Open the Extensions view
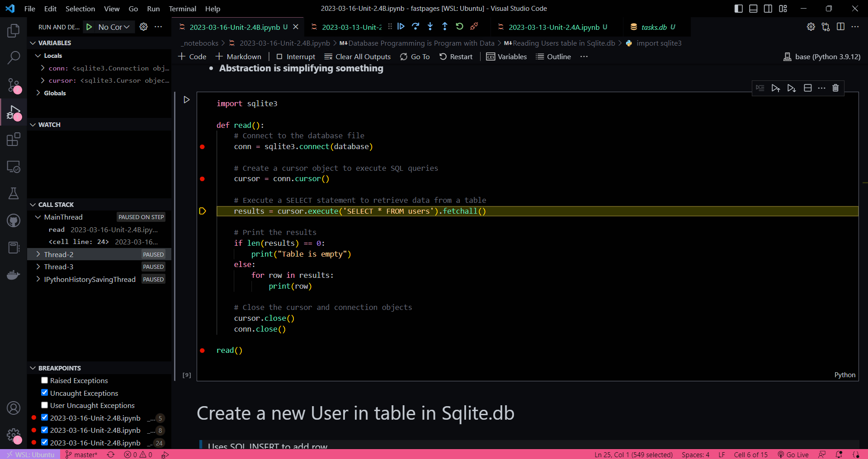 pos(14,139)
